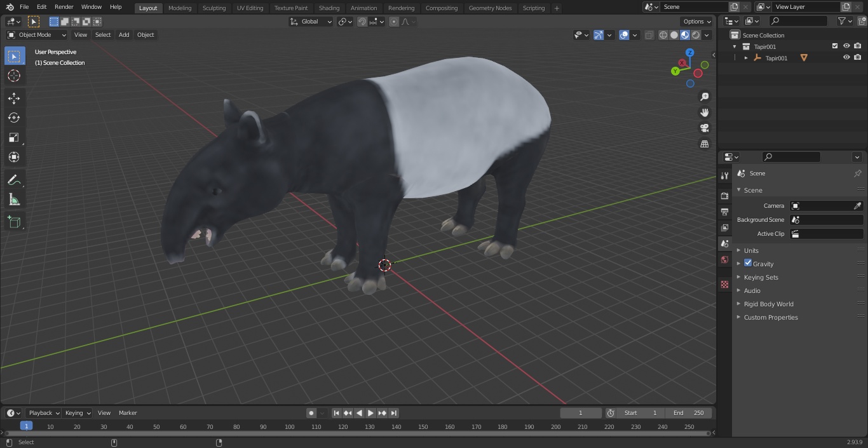Viewport: 868px width, 448px height.
Task: Open Global transform orientation dropdown
Action: pyautogui.click(x=311, y=22)
